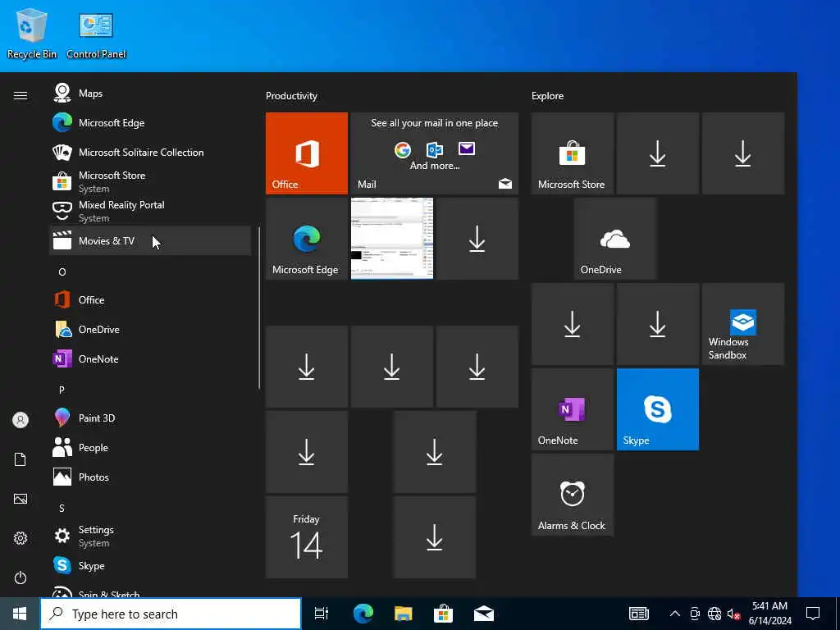Screen dimensions: 840x630
Task: Click the Microsoft Edge tile
Action: coord(307,239)
